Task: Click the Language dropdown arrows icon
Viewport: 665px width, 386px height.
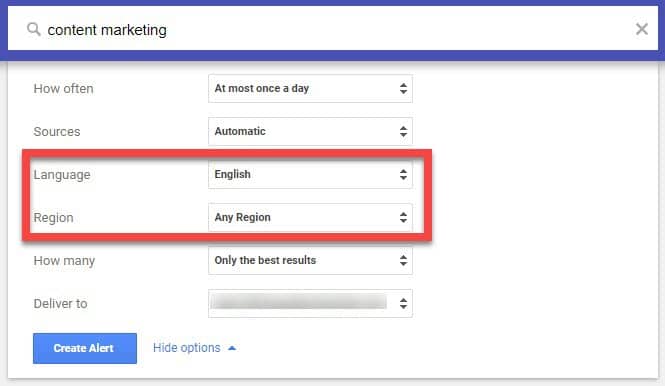Action: 403,174
